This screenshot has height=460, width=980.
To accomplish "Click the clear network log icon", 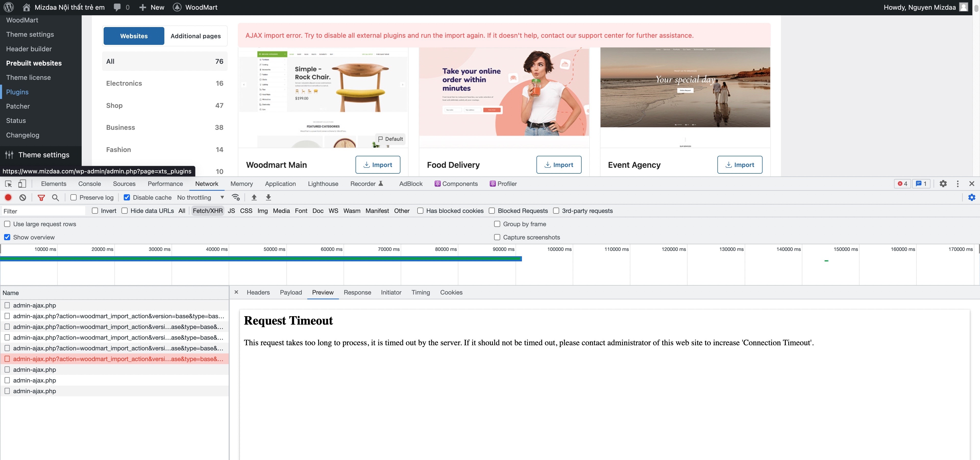I will [x=23, y=197].
